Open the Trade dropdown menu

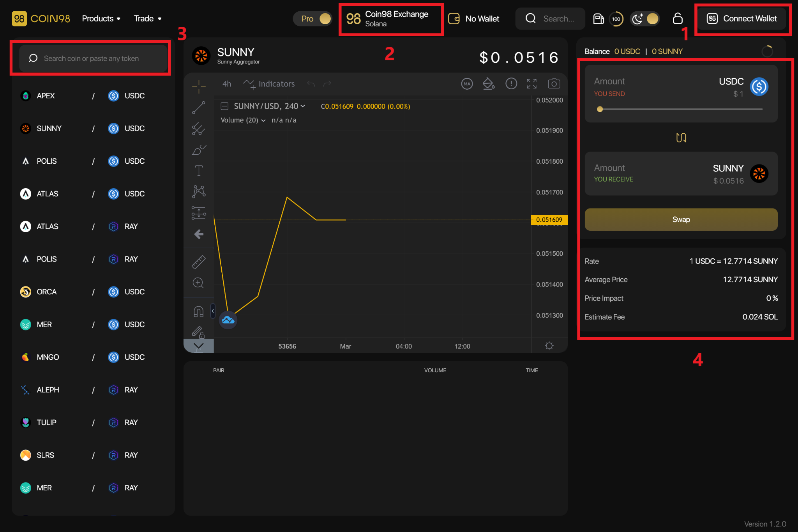tap(147, 19)
